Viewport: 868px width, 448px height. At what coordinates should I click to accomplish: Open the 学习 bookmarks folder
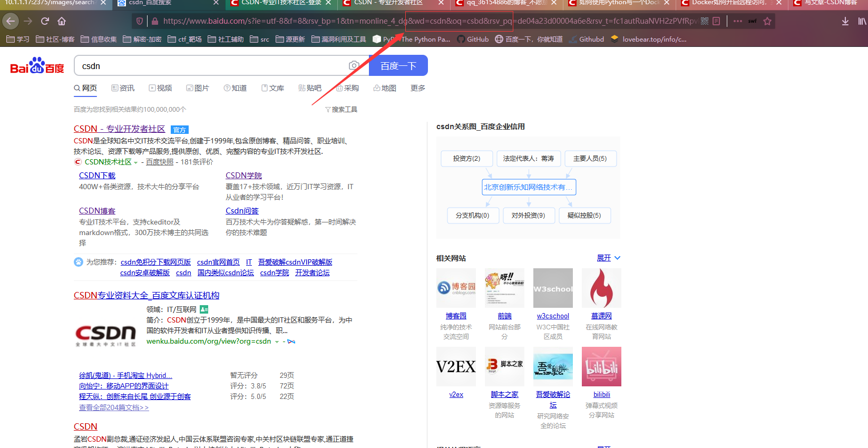(18, 39)
